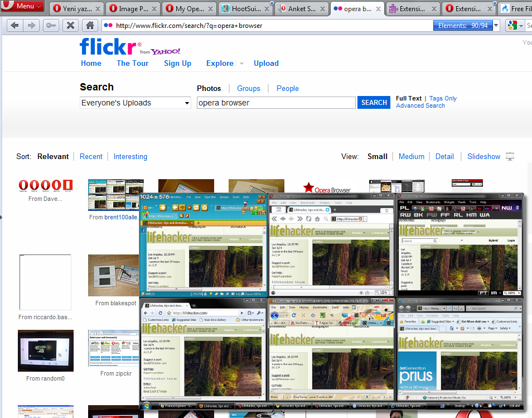Open the password wand key icon

51,26
